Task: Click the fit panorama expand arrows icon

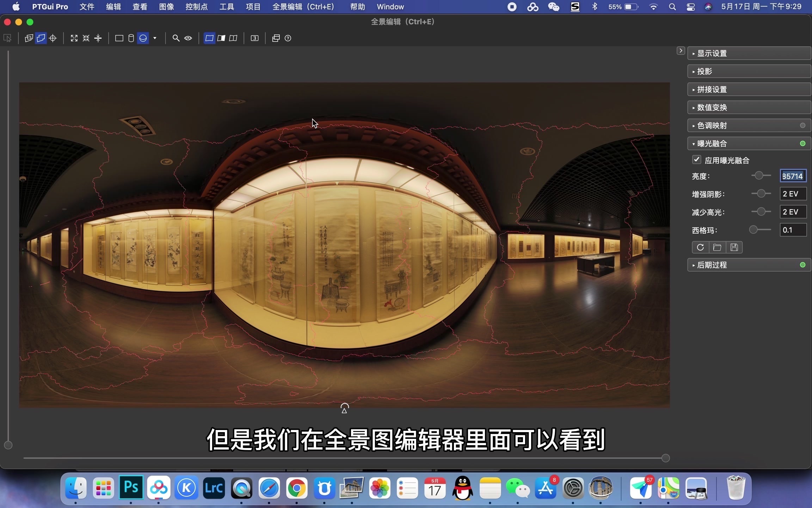Action: (x=74, y=38)
